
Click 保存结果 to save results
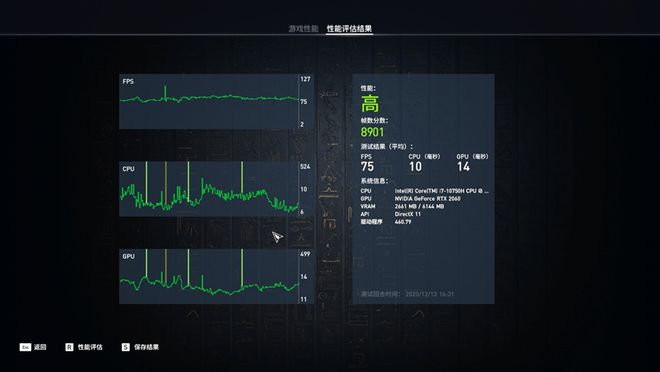coord(146,347)
